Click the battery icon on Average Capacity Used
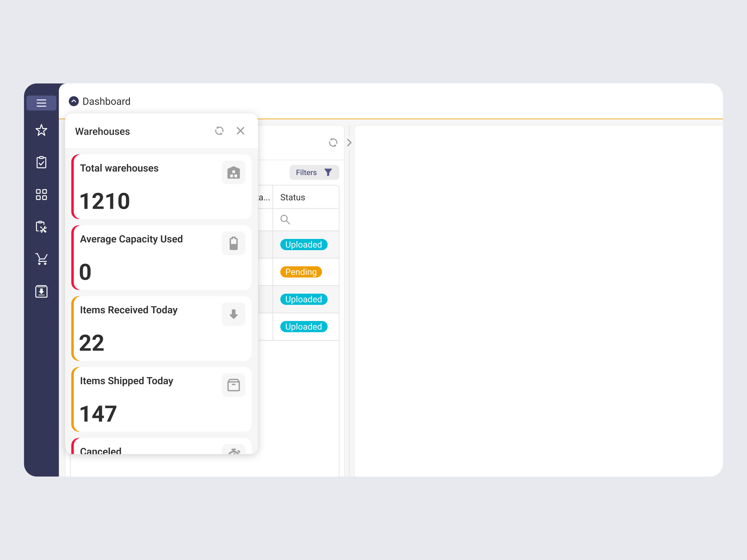Viewport: 747px width, 560px height. click(233, 243)
